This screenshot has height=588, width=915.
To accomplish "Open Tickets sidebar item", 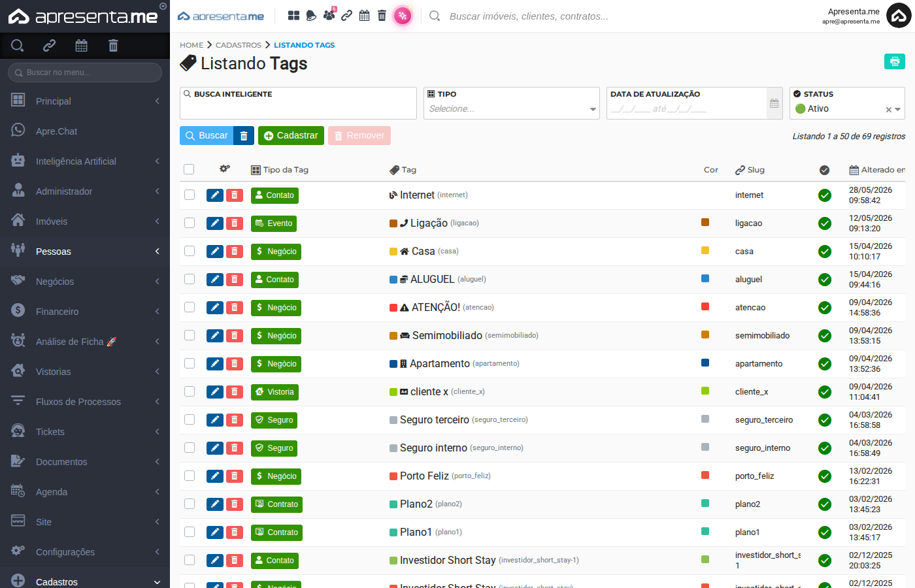I will (85, 432).
